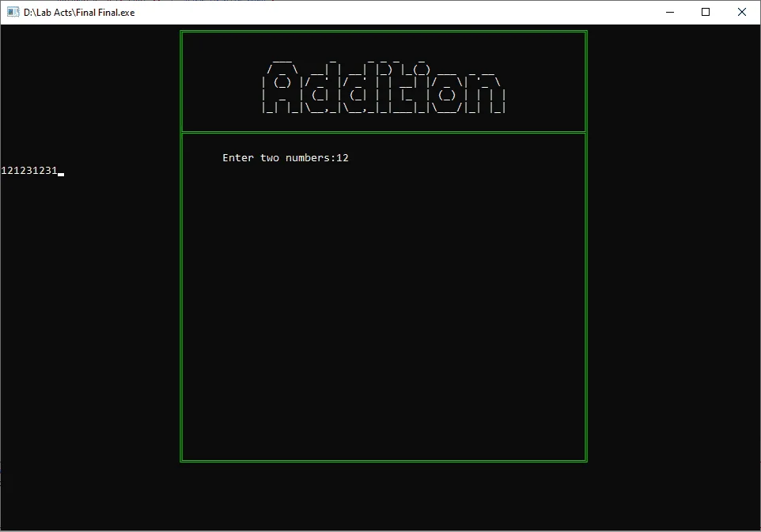Viewport: 761px width, 532px height.
Task: Click the "Enter two numbers:12" prompt text
Action: tap(286, 157)
